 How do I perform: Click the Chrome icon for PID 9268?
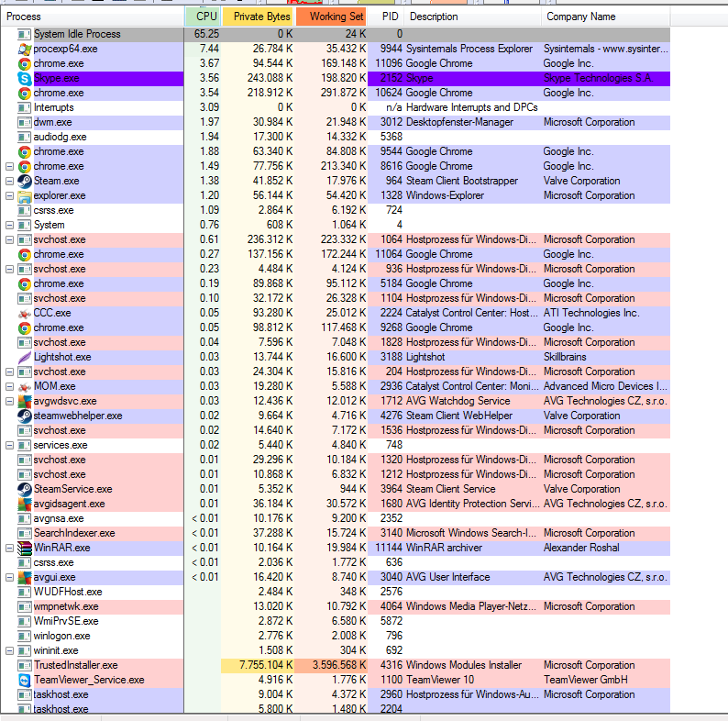point(24,328)
